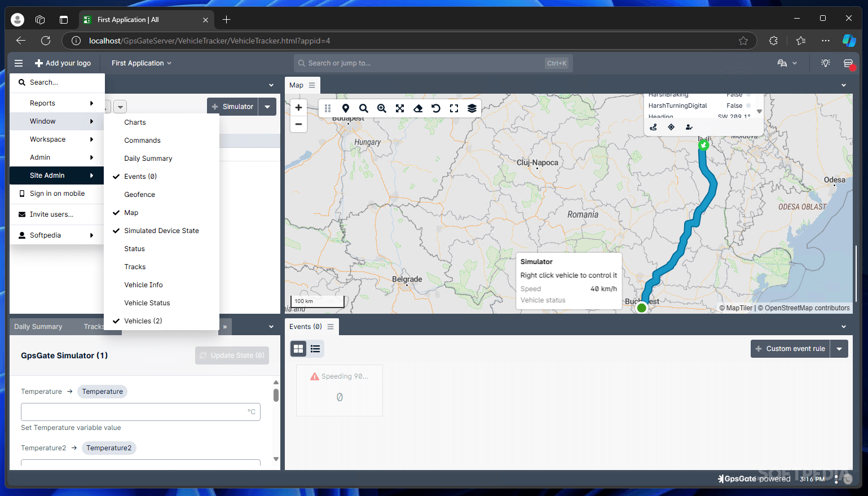This screenshot has width=868, height=496.
Task: Uncheck Map in the Window submenu
Action: (x=161, y=213)
